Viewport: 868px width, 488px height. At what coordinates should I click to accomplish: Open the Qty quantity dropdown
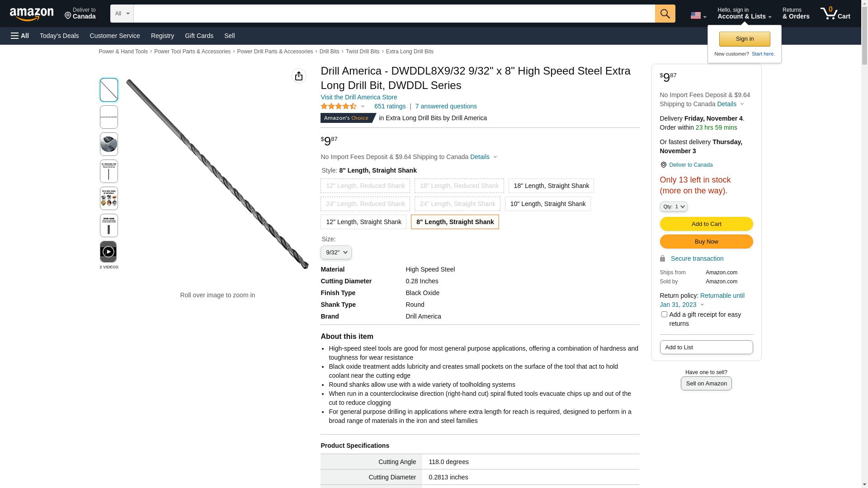tap(673, 206)
